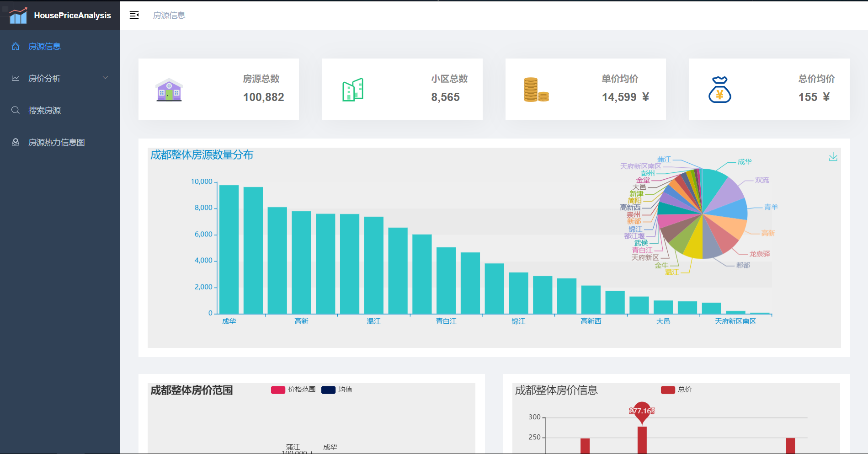
Task: Click the 高新西 x-axis label
Action: point(591,321)
